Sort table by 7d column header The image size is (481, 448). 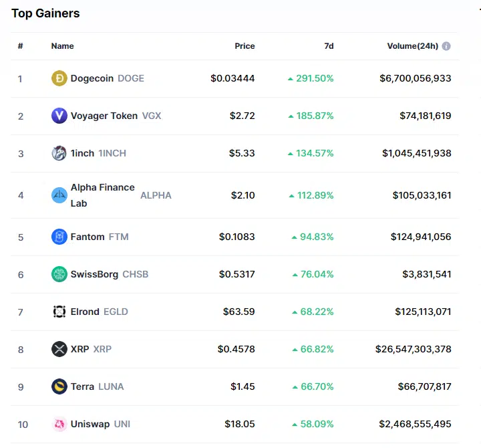[329, 46]
